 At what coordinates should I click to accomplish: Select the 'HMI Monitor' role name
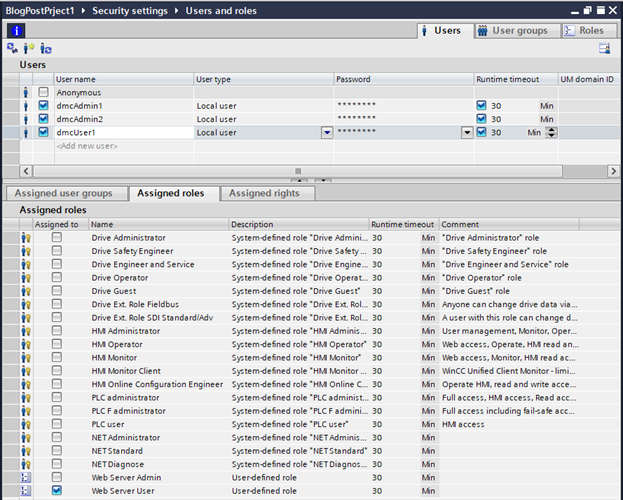114,358
